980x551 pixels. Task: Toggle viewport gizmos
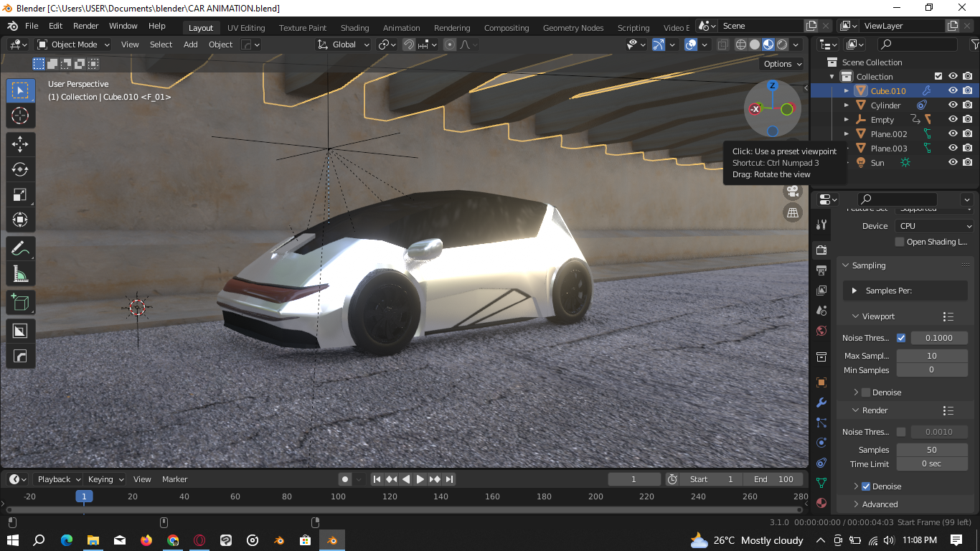tap(659, 44)
